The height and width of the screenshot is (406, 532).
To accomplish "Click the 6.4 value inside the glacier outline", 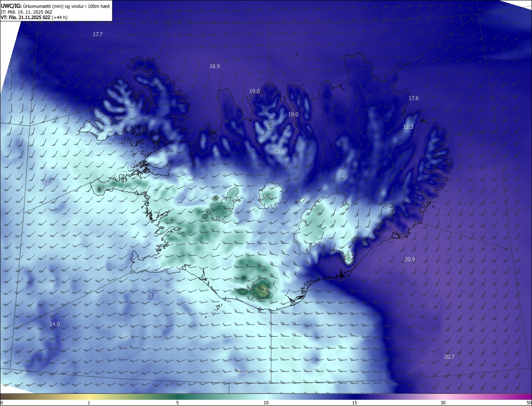I will pos(268,196).
